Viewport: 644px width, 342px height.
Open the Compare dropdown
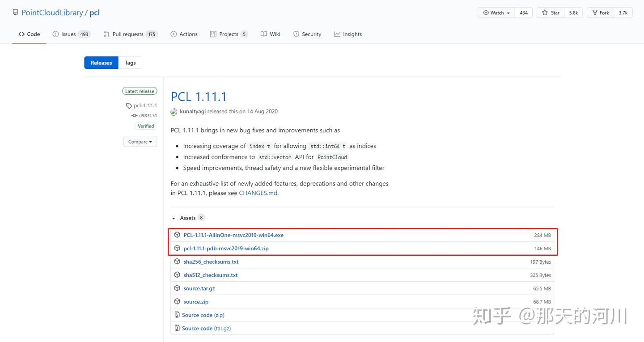(140, 141)
